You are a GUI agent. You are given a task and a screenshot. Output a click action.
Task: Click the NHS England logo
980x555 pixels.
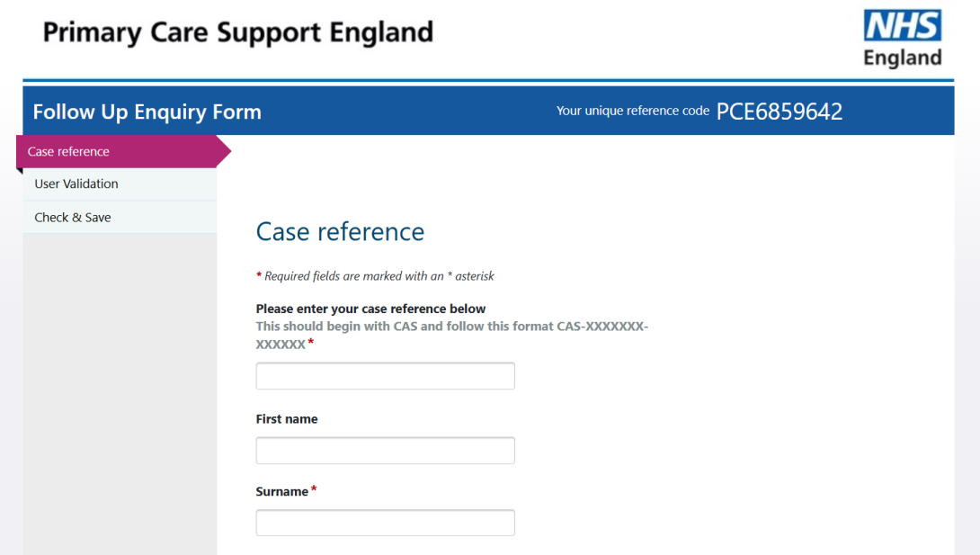click(x=903, y=38)
